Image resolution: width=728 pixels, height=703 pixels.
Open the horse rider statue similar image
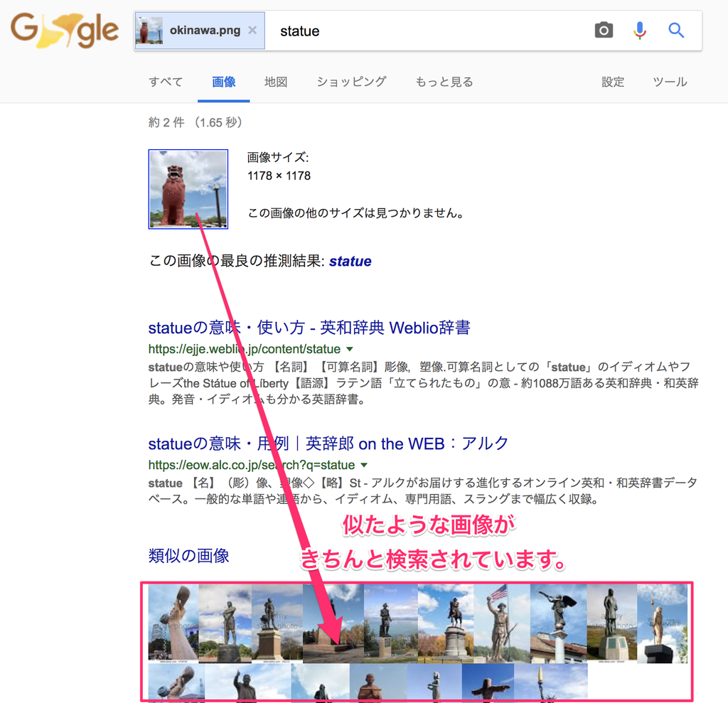446,623
